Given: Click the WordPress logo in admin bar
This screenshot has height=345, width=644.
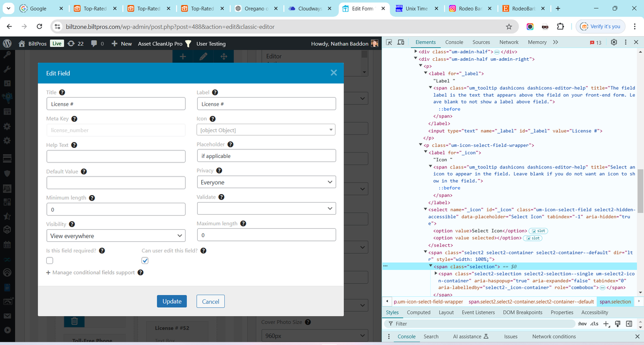Looking at the screenshot, I should (7, 44).
